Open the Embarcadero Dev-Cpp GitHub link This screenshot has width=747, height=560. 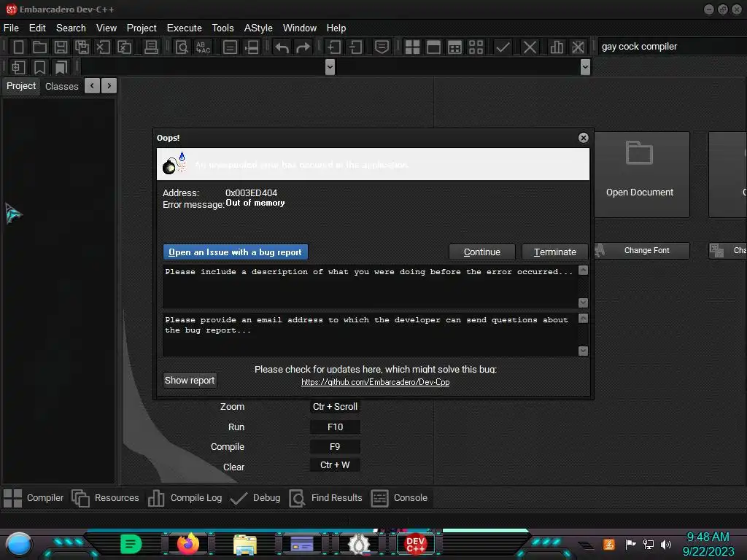[376, 382]
